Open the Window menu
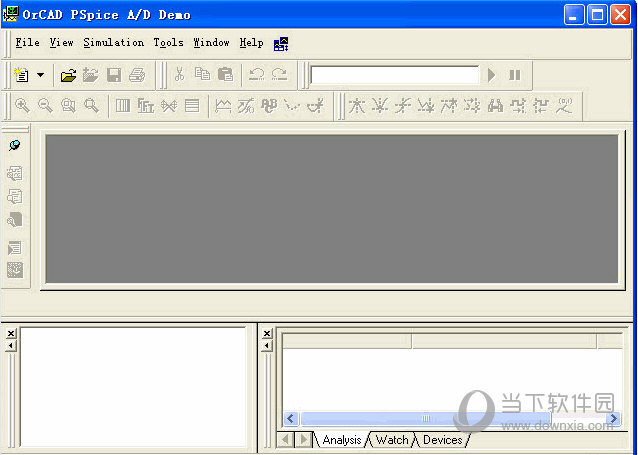Screen dimensions: 638x455 pos(211,43)
